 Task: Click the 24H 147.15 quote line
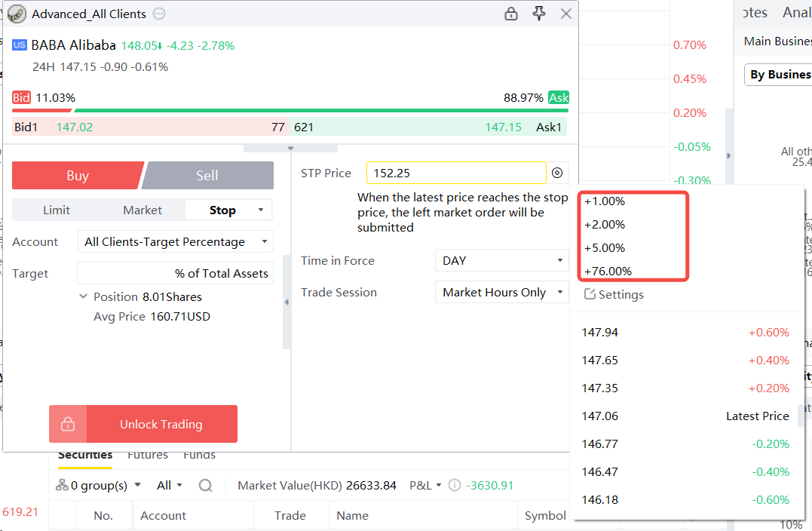[100, 67]
